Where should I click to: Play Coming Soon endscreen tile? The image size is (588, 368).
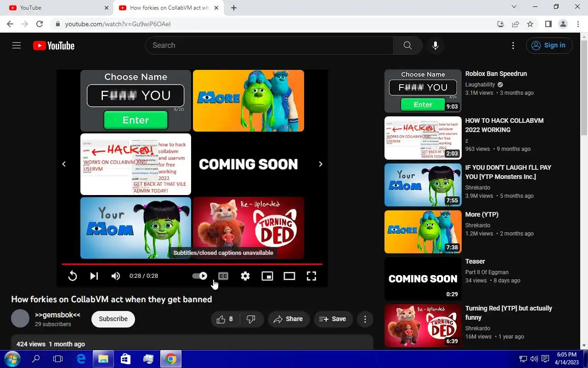(249, 164)
